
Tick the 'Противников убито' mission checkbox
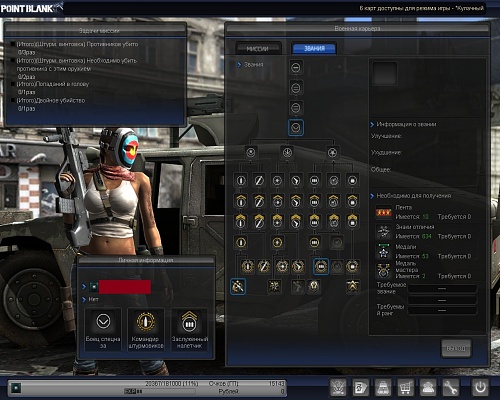click(13, 44)
